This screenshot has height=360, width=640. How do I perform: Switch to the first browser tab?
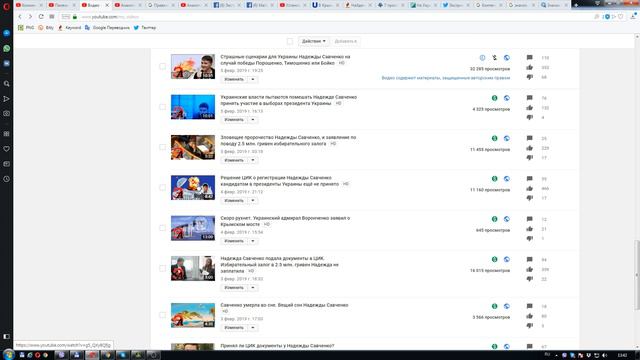29,5
